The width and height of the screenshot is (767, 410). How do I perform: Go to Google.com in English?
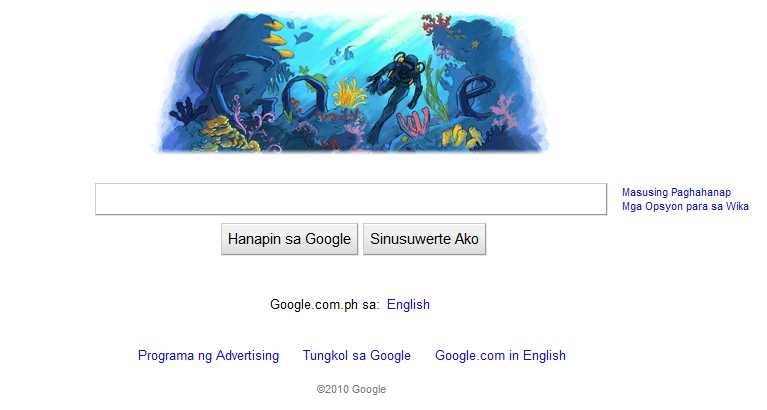(500, 355)
